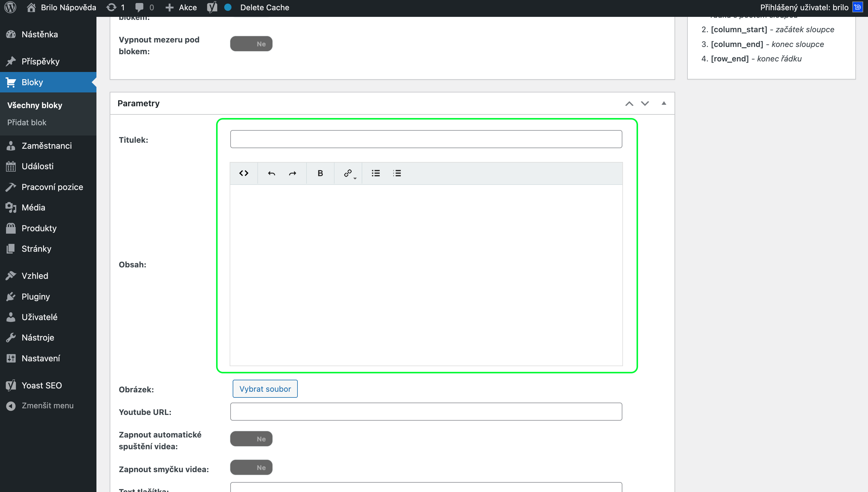868x492 pixels.
Task: Click the Vybrat soubor button
Action: (265, 389)
